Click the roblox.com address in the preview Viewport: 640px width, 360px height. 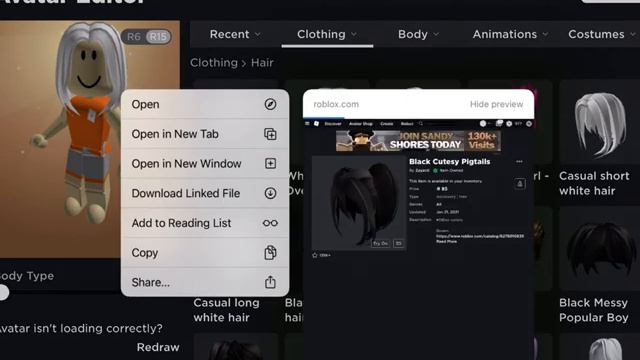point(336,104)
